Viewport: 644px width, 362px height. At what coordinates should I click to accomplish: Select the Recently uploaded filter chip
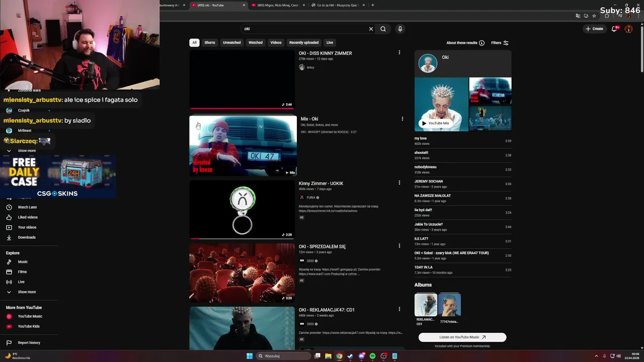(304, 43)
